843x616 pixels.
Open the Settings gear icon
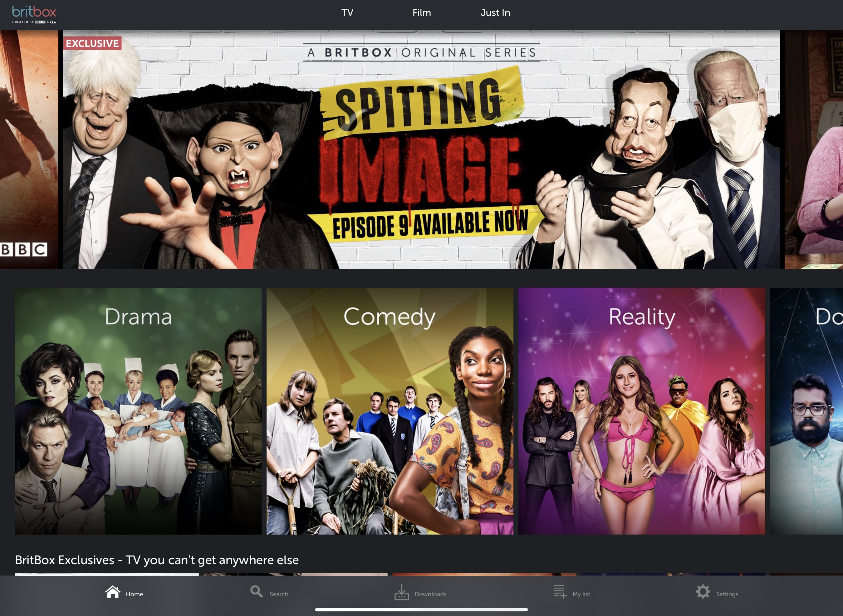(x=703, y=592)
